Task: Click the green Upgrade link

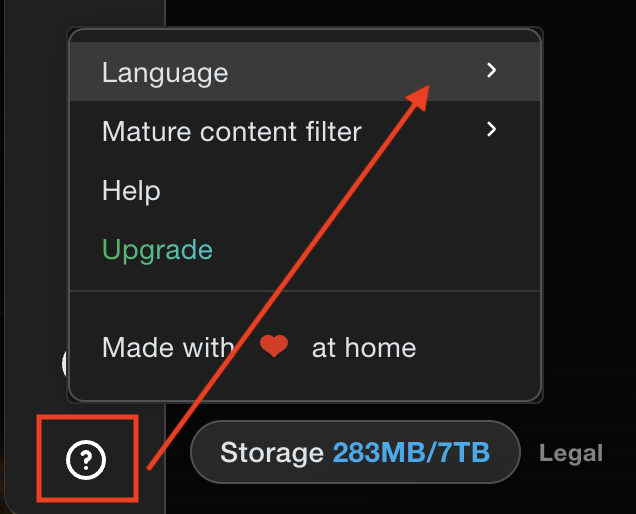Action: (157, 249)
